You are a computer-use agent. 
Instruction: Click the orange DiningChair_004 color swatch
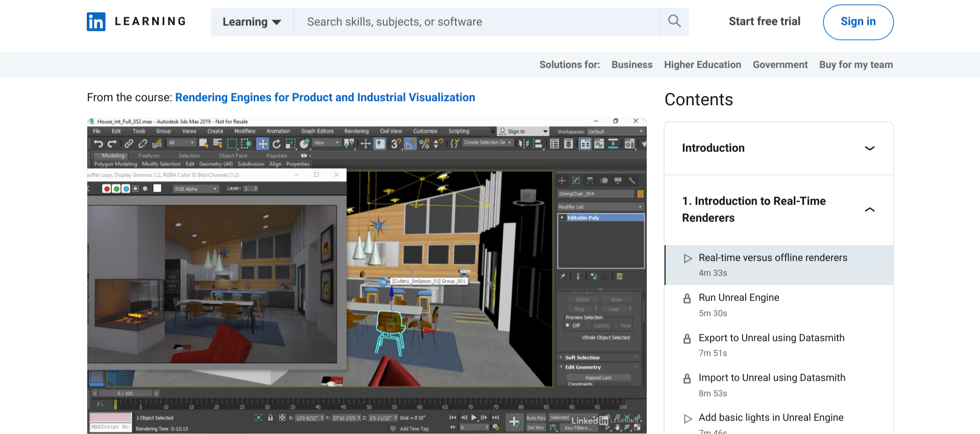click(x=640, y=194)
